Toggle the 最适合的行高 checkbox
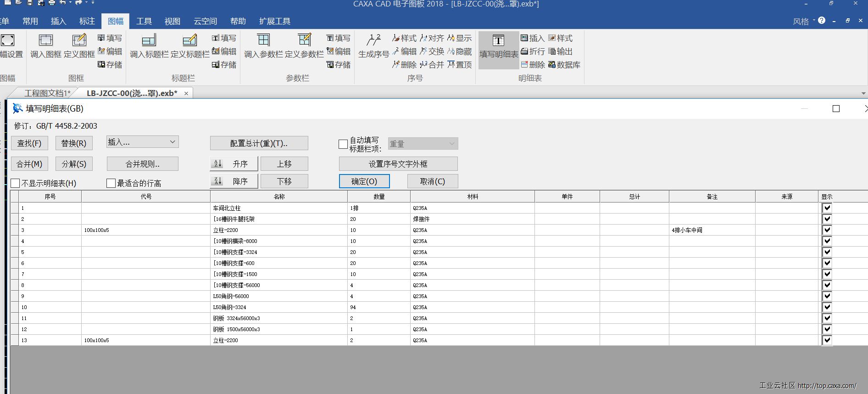Viewport: 868px width, 394px height. [x=111, y=183]
